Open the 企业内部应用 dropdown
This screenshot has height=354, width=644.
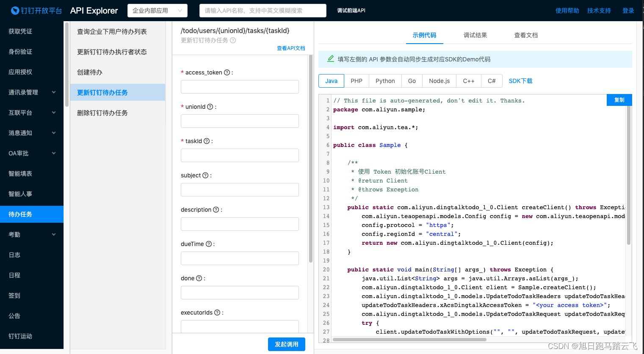tap(157, 11)
